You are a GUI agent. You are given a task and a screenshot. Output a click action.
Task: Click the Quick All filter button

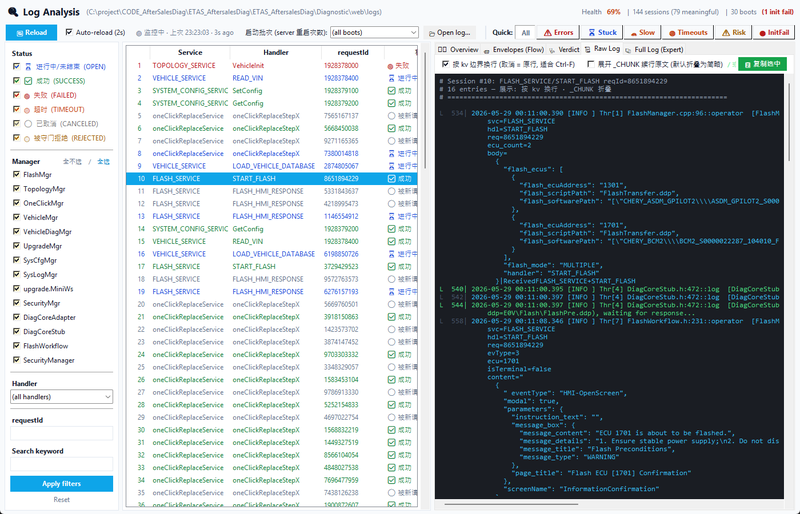click(x=526, y=33)
